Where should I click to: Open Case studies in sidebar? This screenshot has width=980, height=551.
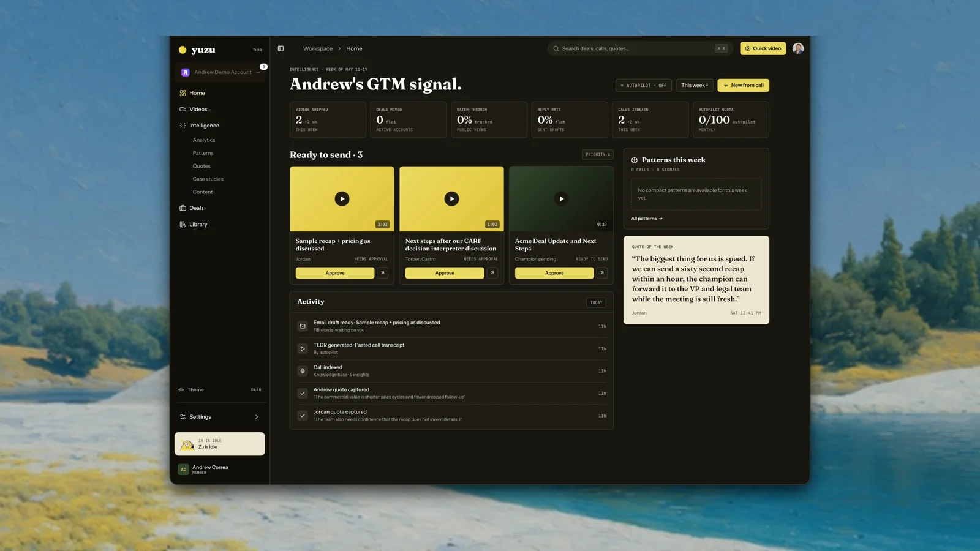coord(208,179)
